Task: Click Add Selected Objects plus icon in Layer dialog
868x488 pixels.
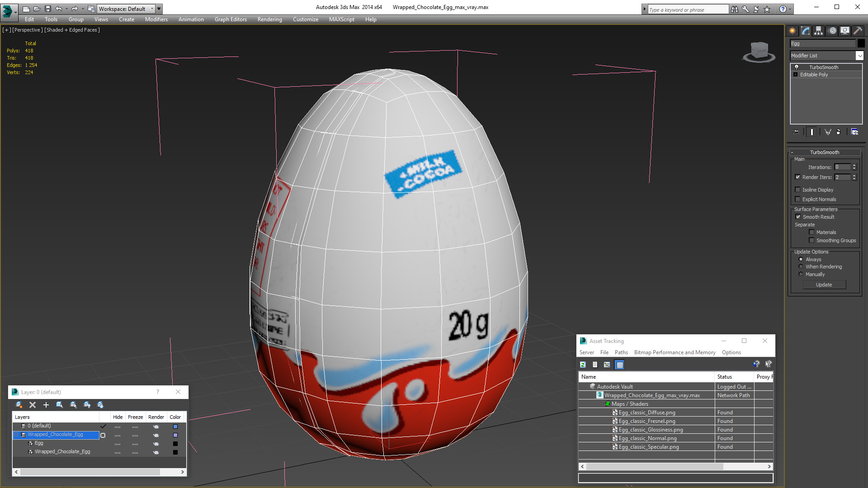Action: pyautogui.click(x=46, y=405)
